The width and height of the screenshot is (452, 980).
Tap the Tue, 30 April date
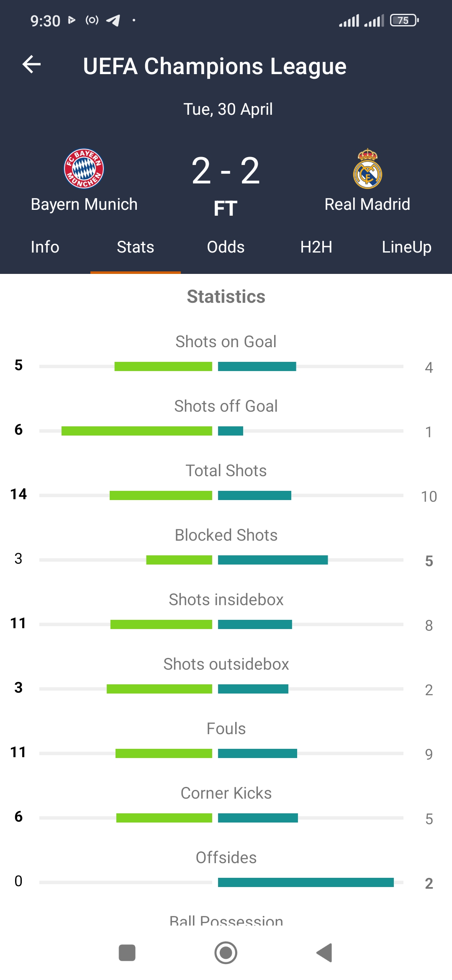228,109
